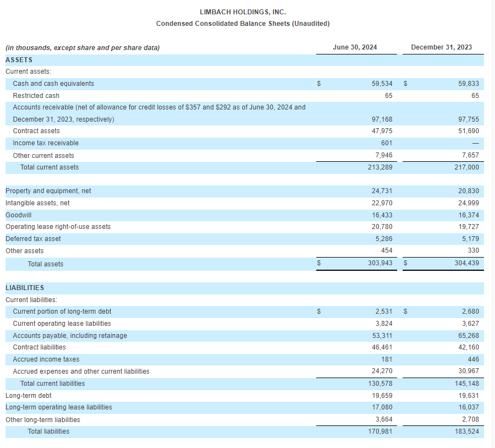
Task: Click the 'LIABILITIES' section heading
Action: click(25, 288)
